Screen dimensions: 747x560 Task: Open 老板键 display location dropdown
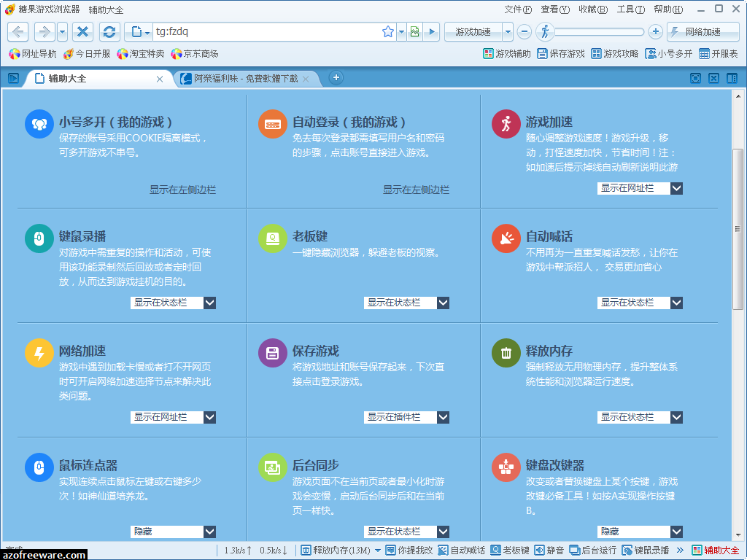[x=406, y=303]
